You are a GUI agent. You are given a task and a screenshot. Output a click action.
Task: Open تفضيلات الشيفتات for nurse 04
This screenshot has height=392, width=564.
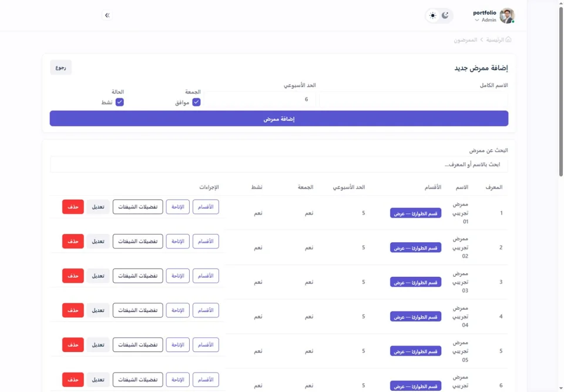tap(137, 310)
